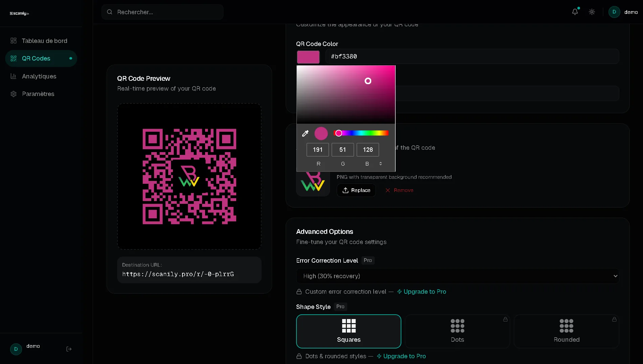Click lock icon beside Dots & rounded styles

pyautogui.click(x=299, y=356)
